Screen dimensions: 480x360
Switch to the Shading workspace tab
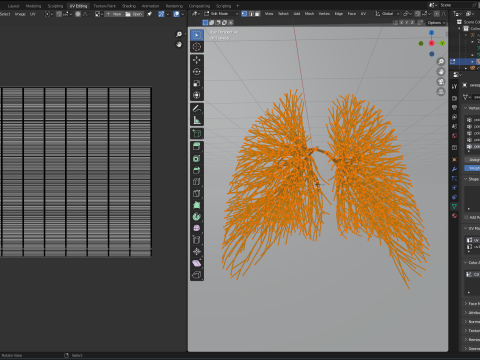pyautogui.click(x=129, y=6)
